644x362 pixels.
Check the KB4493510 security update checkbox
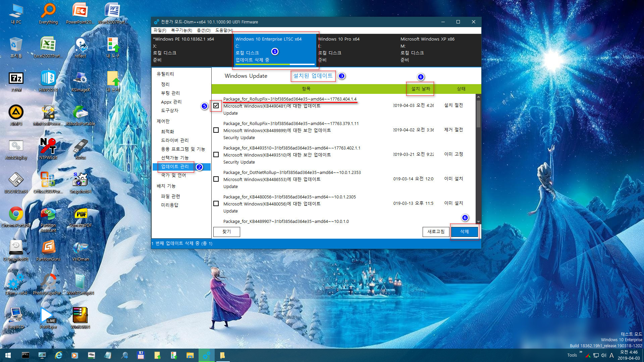[216, 155]
